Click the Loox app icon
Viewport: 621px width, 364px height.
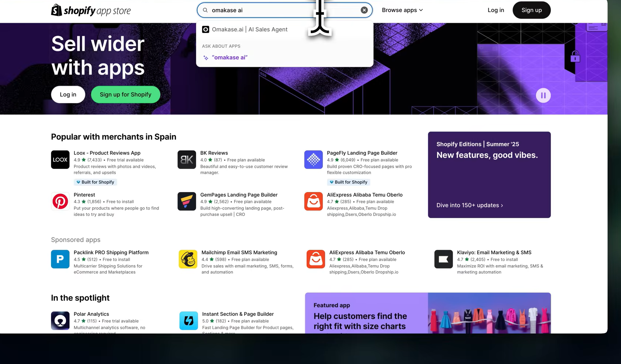tap(60, 159)
